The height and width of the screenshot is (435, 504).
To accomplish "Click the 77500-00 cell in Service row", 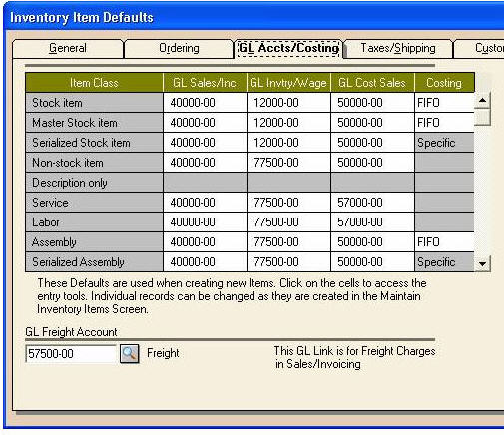I will click(x=288, y=203).
